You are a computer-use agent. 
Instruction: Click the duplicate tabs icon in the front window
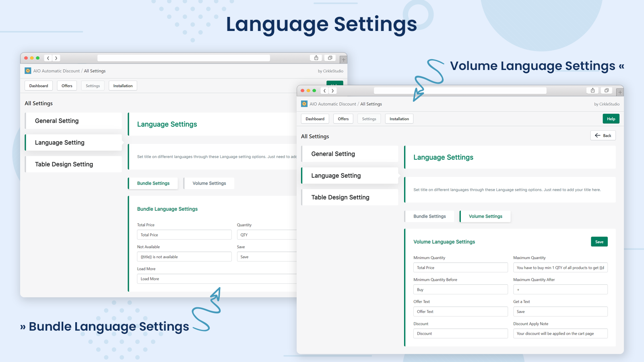tap(606, 90)
